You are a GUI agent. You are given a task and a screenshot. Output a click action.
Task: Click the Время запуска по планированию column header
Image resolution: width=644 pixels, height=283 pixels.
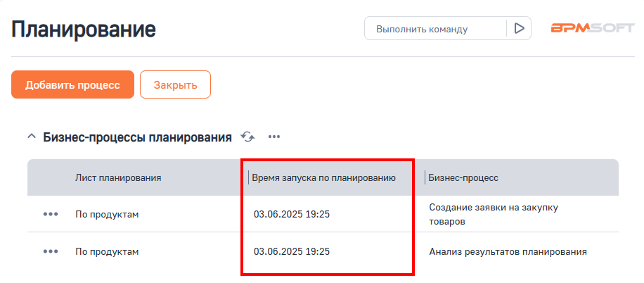[x=323, y=177]
